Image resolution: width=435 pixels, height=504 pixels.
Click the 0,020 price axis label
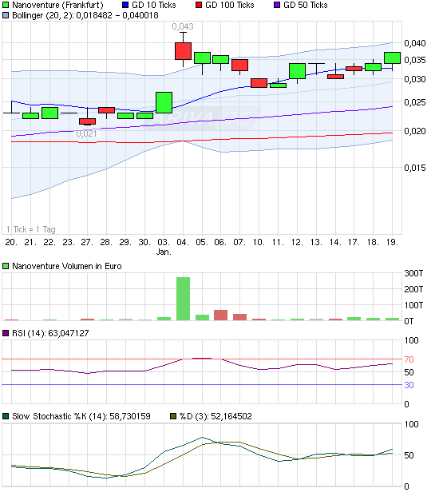(415, 131)
